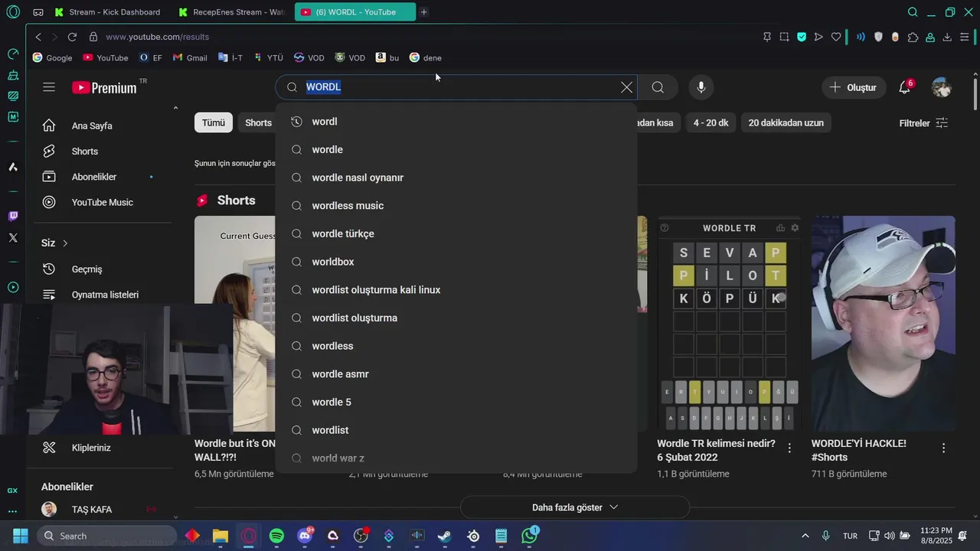Screen dimensions: 980x551
Task: Open Geçmiş history in the sidebar
Action: point(87,269)
